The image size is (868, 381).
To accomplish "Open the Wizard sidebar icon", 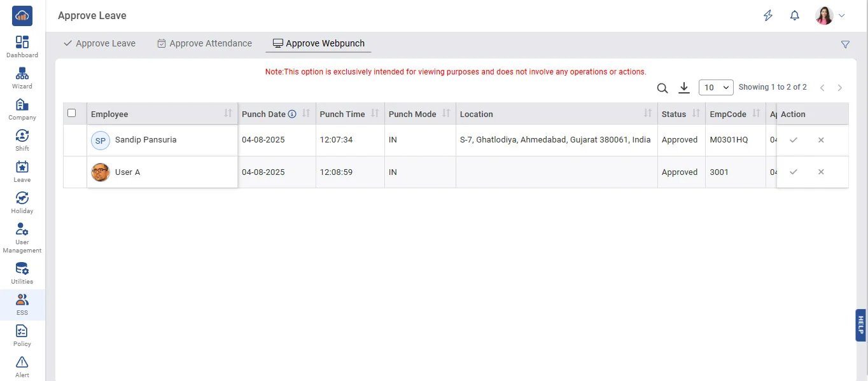I will [x=22, y=78].
